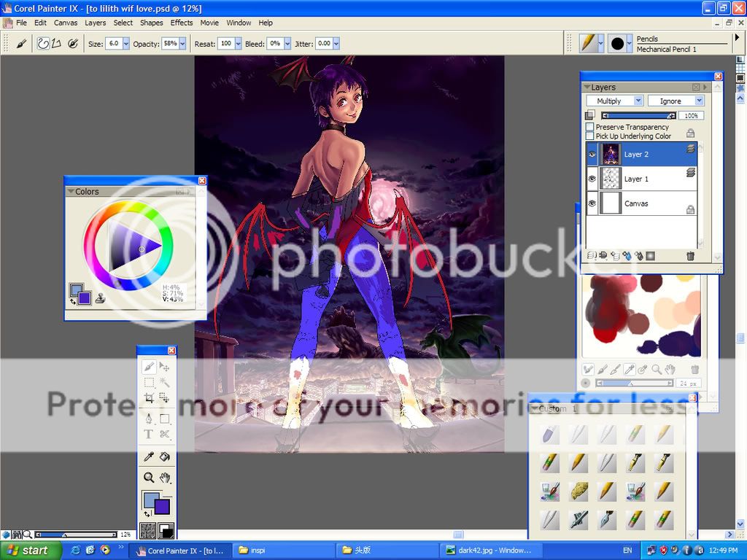Open the Edit menu
747x560 pixels.
point(41,23)
